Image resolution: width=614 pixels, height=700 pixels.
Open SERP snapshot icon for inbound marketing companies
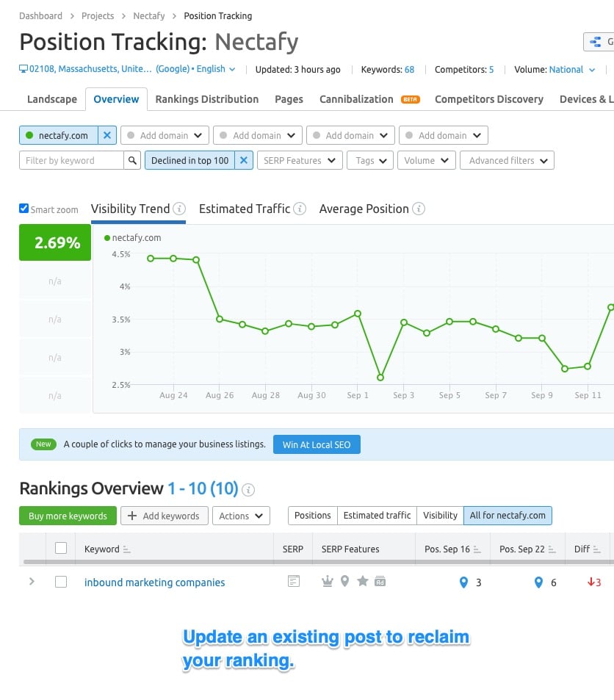(x=294, y=581)
